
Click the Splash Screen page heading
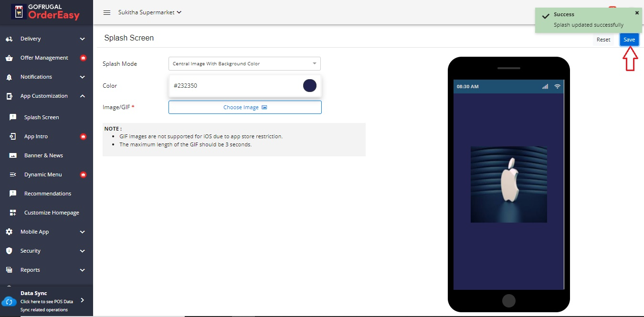point(129,38)
